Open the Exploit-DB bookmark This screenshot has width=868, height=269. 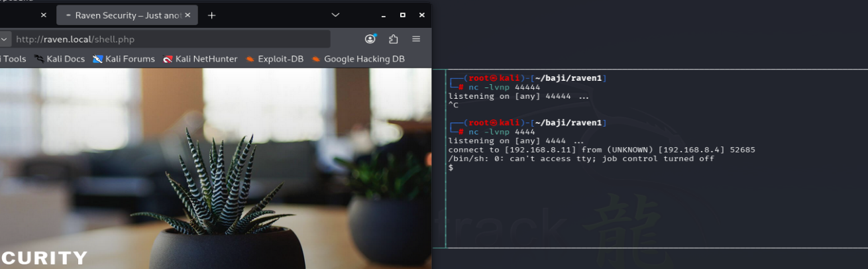pyautogui.click(x=274, y=59)
